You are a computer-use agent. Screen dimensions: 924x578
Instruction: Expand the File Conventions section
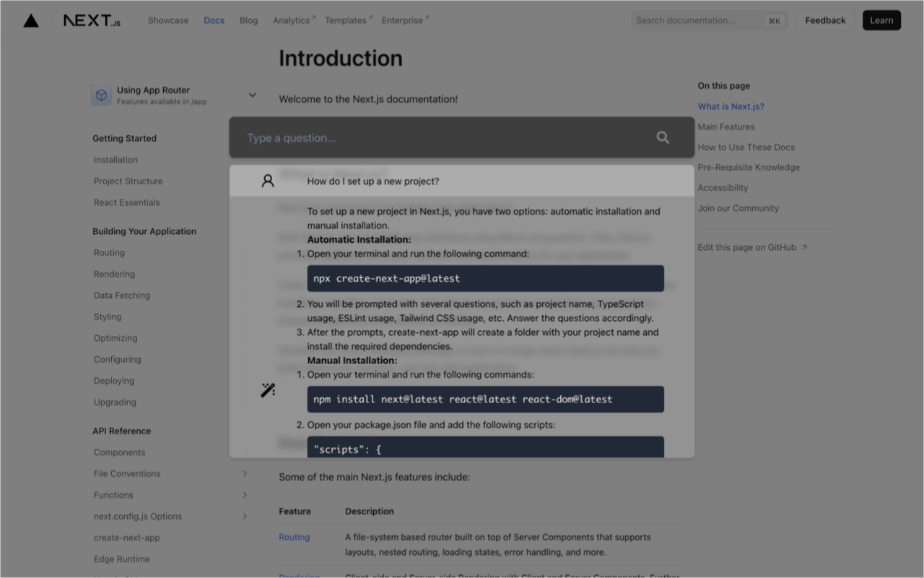[x=245, y=473]
